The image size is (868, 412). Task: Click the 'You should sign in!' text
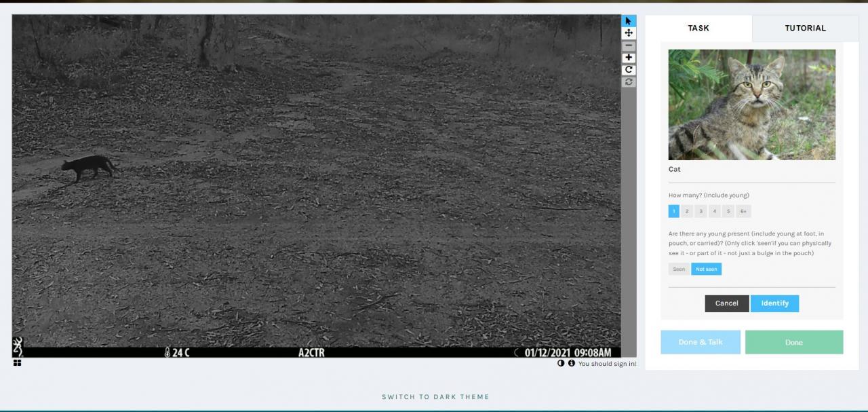[608, 364]
